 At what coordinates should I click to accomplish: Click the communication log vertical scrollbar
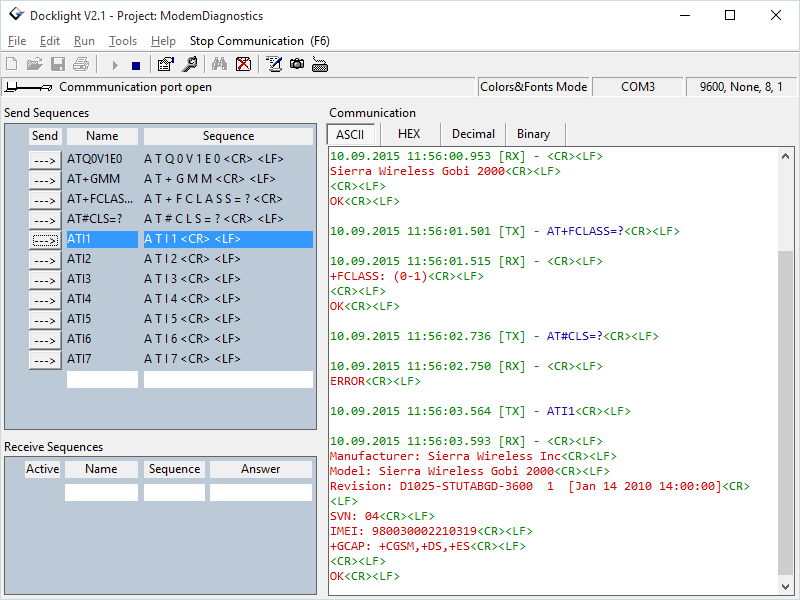[x=787, y=400]
